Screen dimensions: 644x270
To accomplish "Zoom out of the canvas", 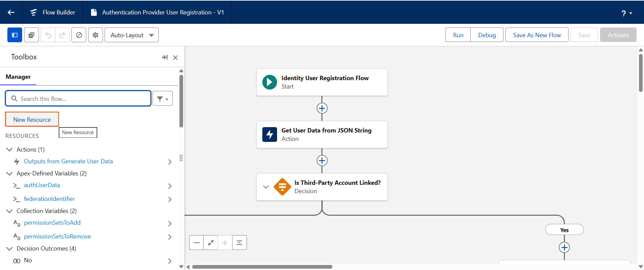I will (197, 242).
